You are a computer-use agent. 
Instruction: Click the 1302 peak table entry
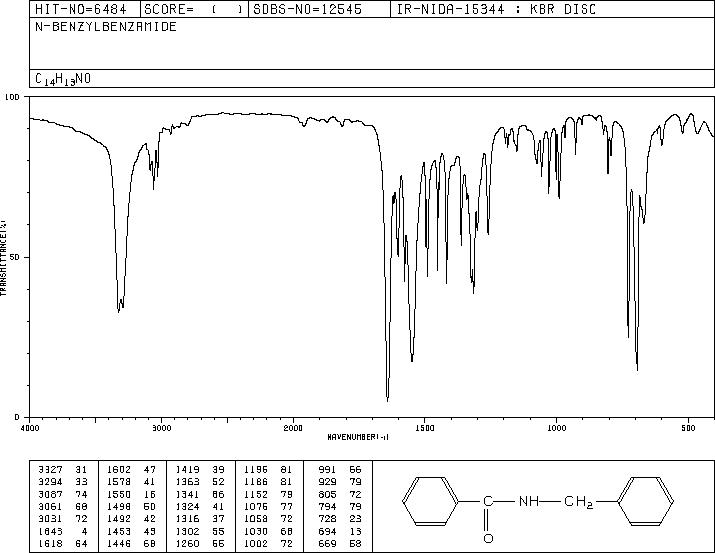(200, 531)
